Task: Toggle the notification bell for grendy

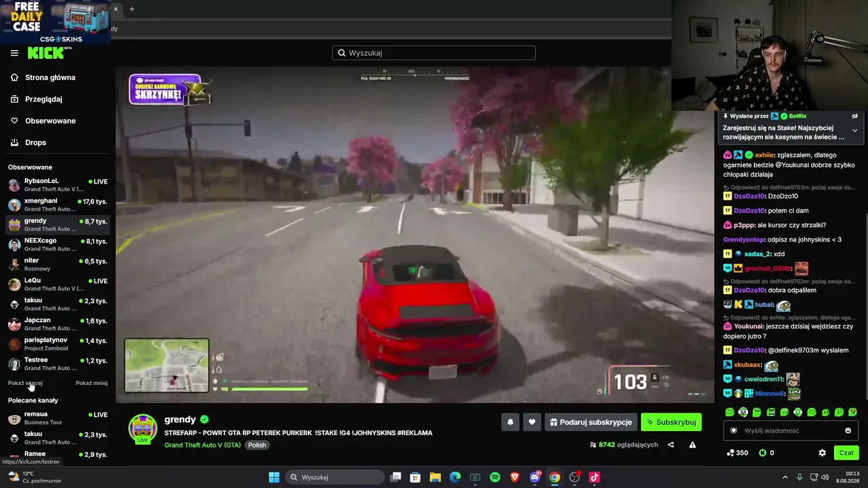Action: [x=511, y=422]
